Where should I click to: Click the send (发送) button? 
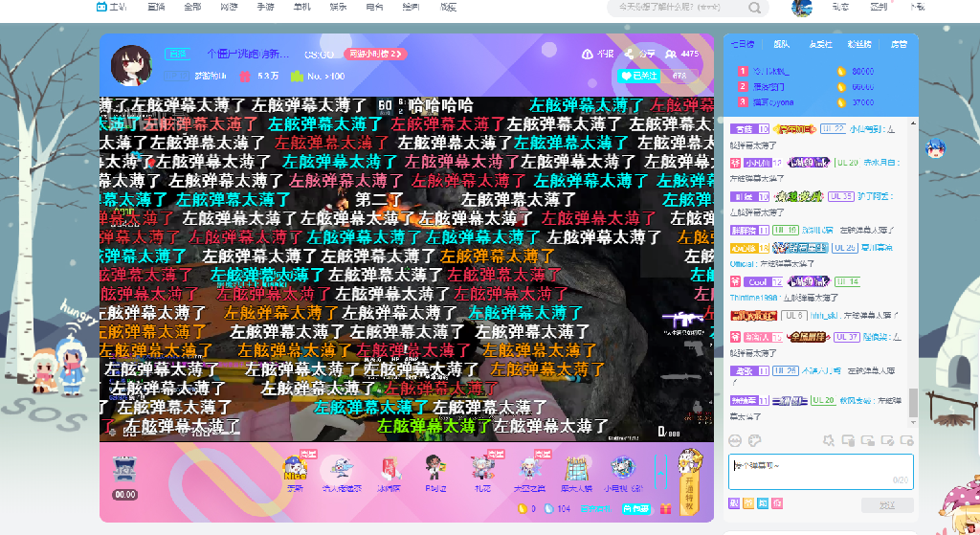click(887, 505)
